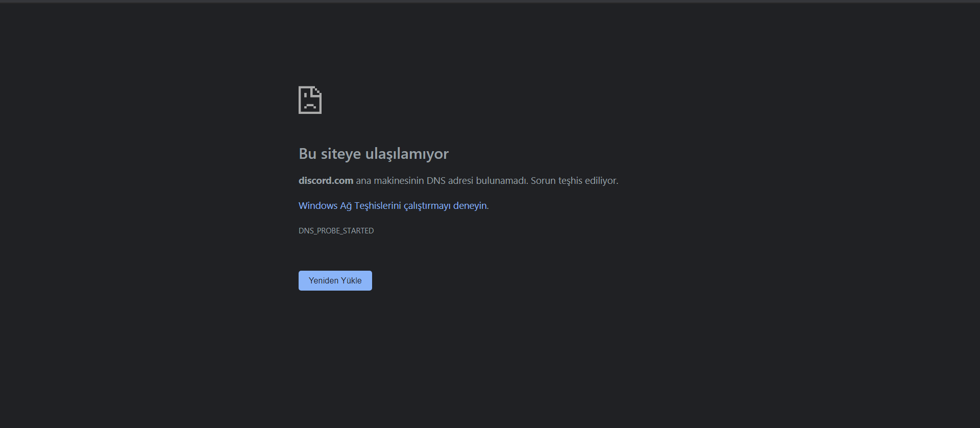Click the bold discord.com hostname text
Viewport: 980px width, 428px height.
coord(326,181)
